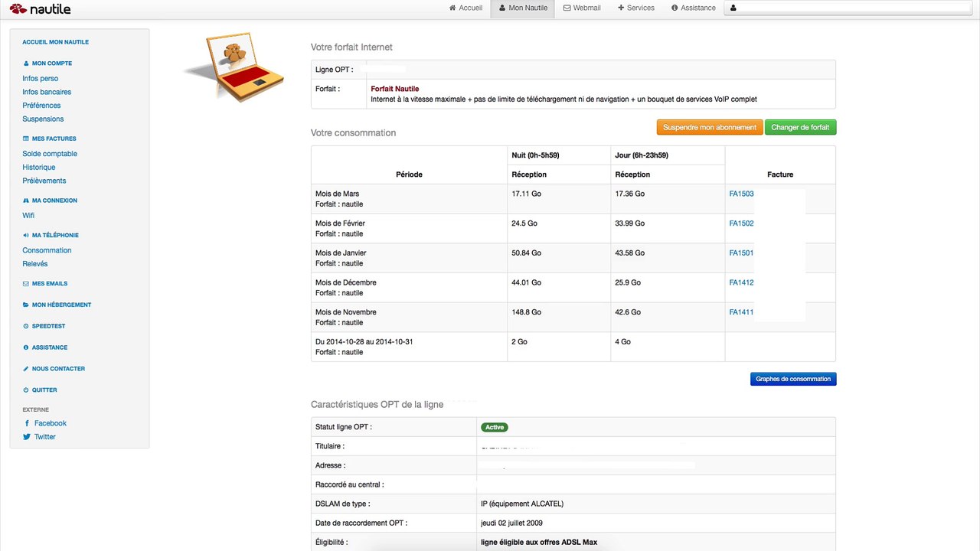Click the ASSISTANCE info icon in sidebar
This screenshot has width=980, height=551.
(26, 347)
